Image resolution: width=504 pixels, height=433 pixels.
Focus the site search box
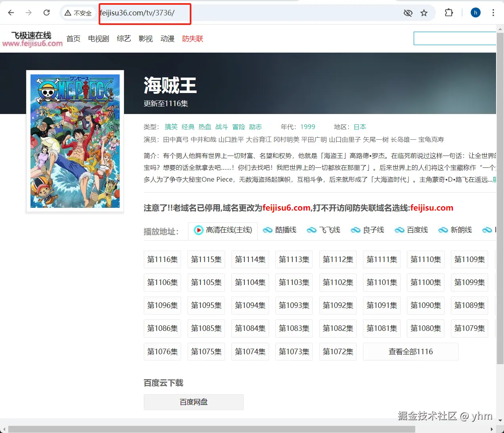pyautogui.click(x=455, y=38)
